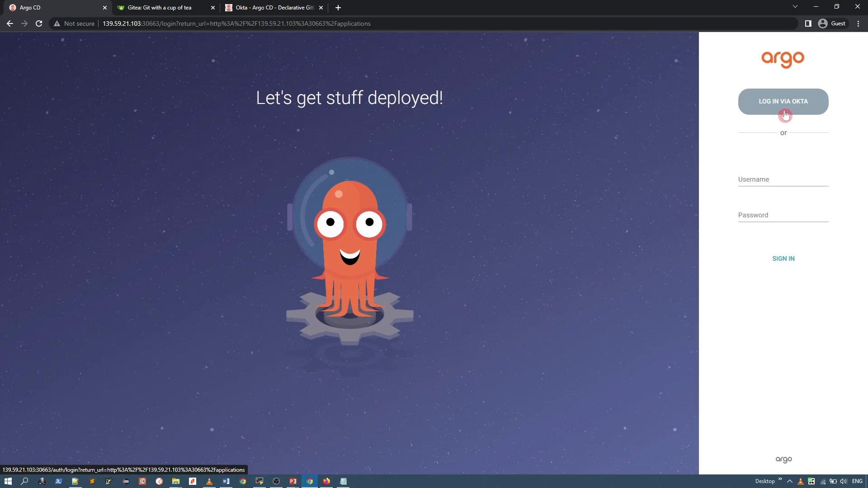Image resolution: width=868 pixels, height=488 pixels.
Task: Open Notepad from the taskbar
Action: pyautogui.click(x=343, y=481)
